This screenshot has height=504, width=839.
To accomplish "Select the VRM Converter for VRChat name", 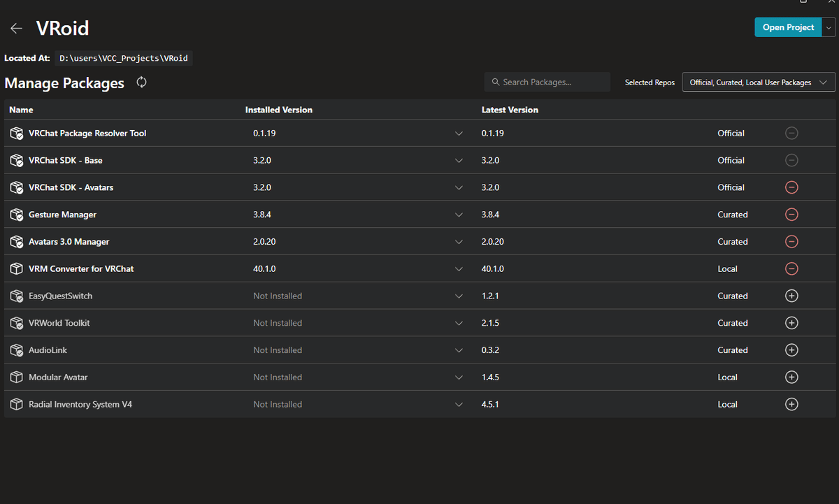I will pos(81,269).
